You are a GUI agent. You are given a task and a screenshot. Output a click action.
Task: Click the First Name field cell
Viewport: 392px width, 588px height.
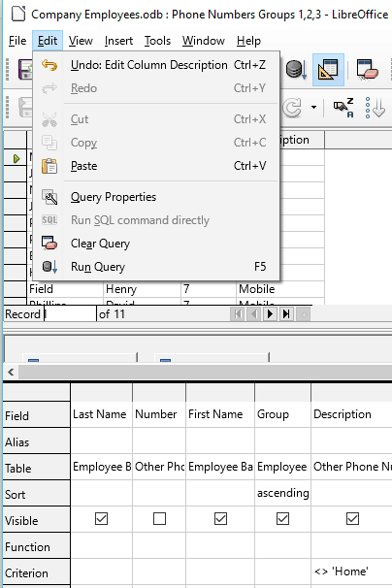(x=220, y=414)
